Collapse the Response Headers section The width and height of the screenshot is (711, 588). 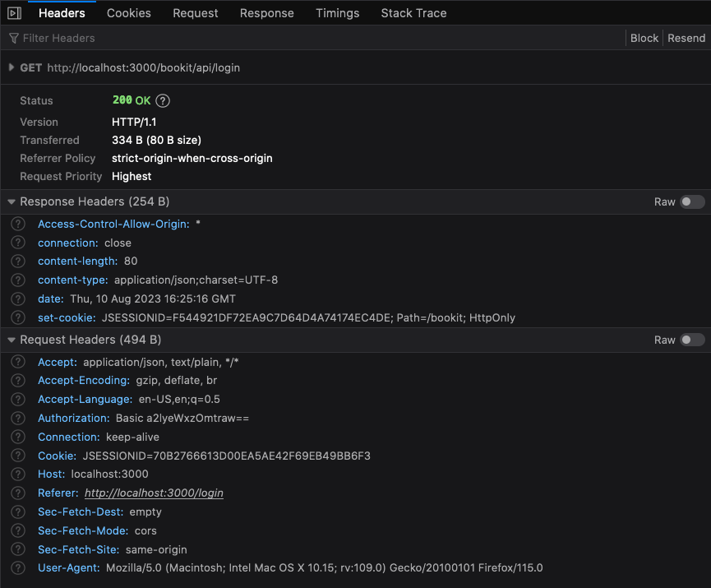coord(10,201)
